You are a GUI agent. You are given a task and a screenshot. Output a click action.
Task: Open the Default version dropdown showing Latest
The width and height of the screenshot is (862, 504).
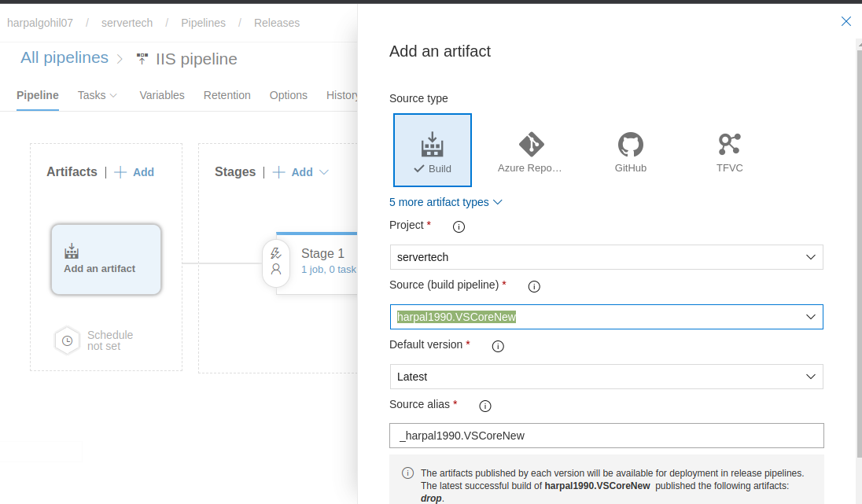click(x=606, y=377)
